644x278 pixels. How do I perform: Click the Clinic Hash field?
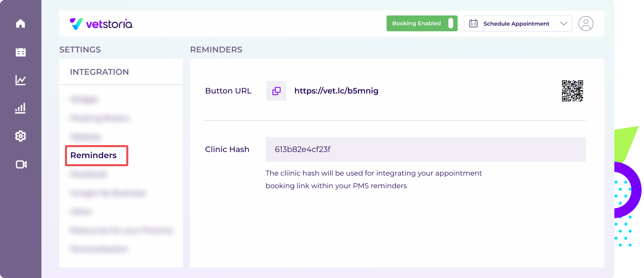click(x=426, y=149)
